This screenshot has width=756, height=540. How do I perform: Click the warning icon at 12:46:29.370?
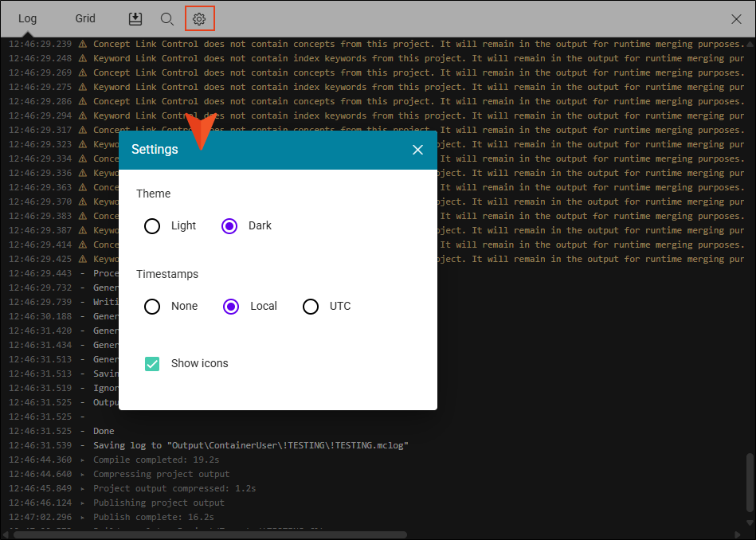click(82, 202)
